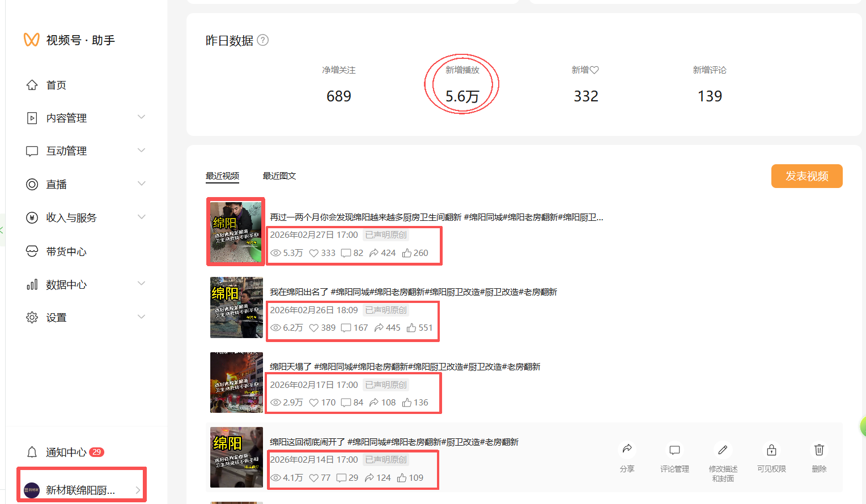Click the 净增关注 value 689
The image size is (866, 504).
click(x=339, y=96)
